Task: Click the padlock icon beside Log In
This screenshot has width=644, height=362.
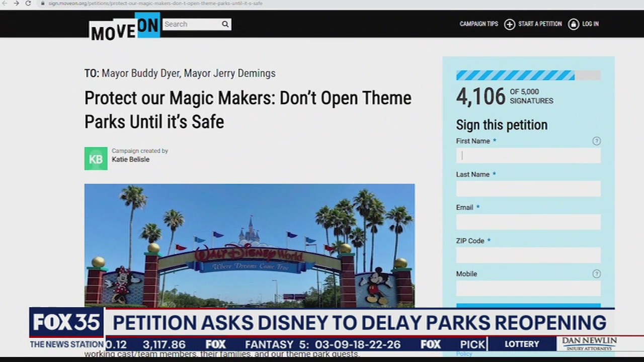Action: point(574,24)
